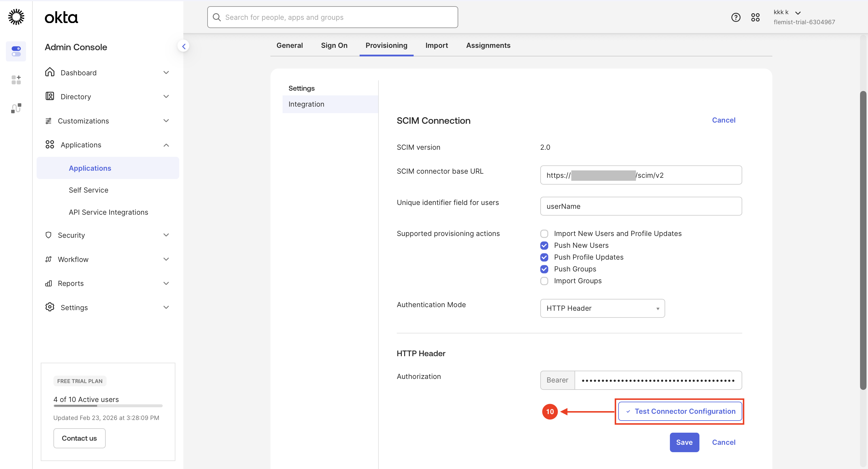Enable the Import Groups checkbox
868x469 pixels.
[x=544, y=281]
